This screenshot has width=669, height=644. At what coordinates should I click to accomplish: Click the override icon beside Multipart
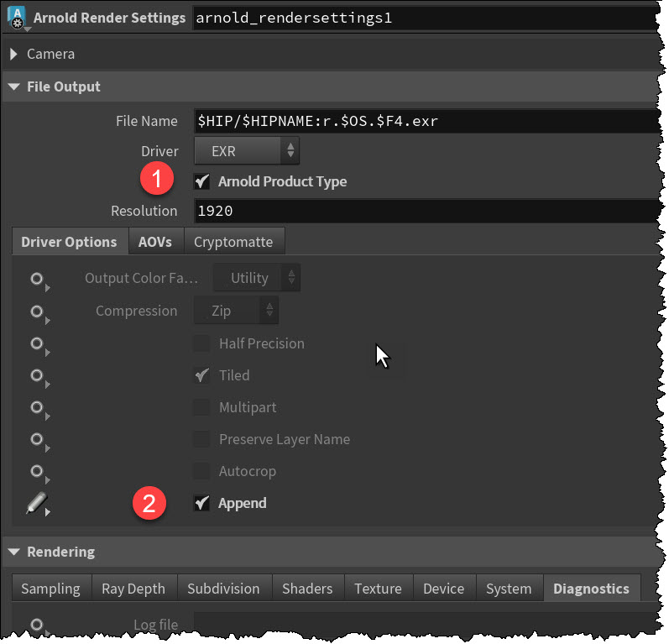37,408
